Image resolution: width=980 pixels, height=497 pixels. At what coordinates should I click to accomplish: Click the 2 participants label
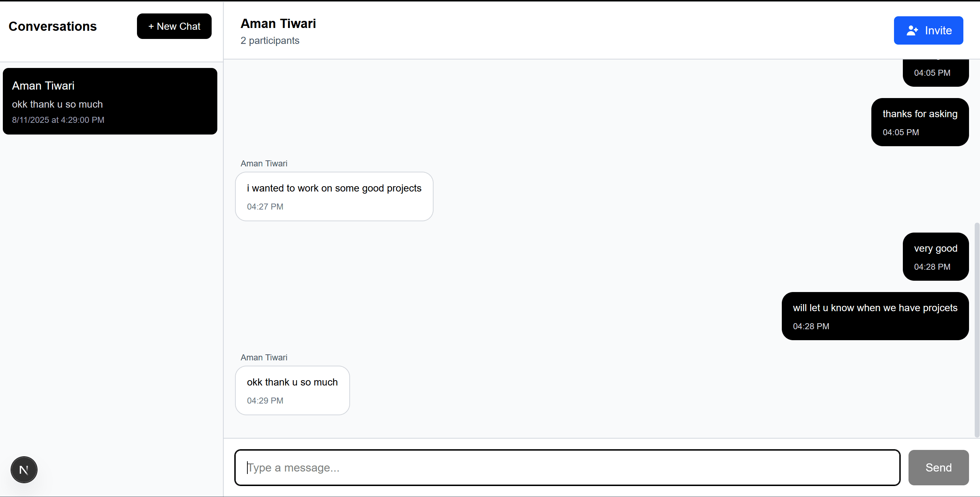coord(270,41)
